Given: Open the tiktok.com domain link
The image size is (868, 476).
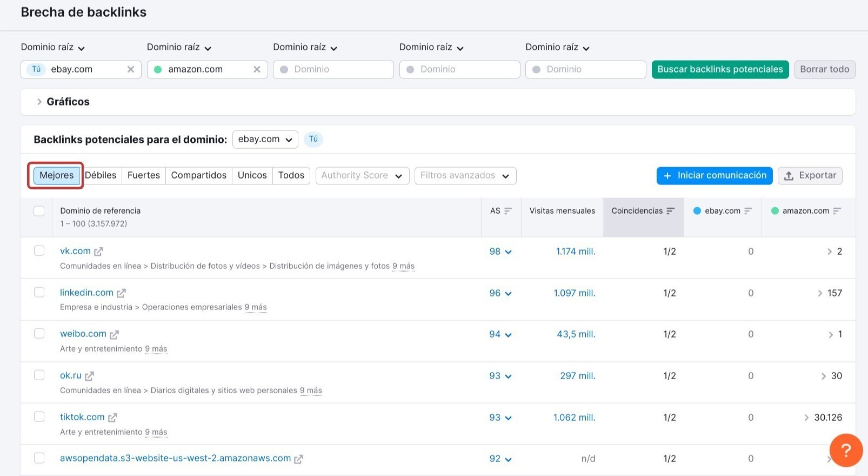Looking at the screenshot, I should [x=82, y=417].
